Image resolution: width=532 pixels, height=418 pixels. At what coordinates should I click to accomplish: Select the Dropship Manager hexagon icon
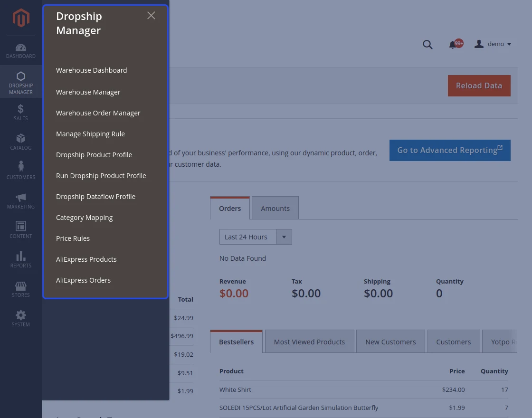pyautogui.click(x=21, y=76)
